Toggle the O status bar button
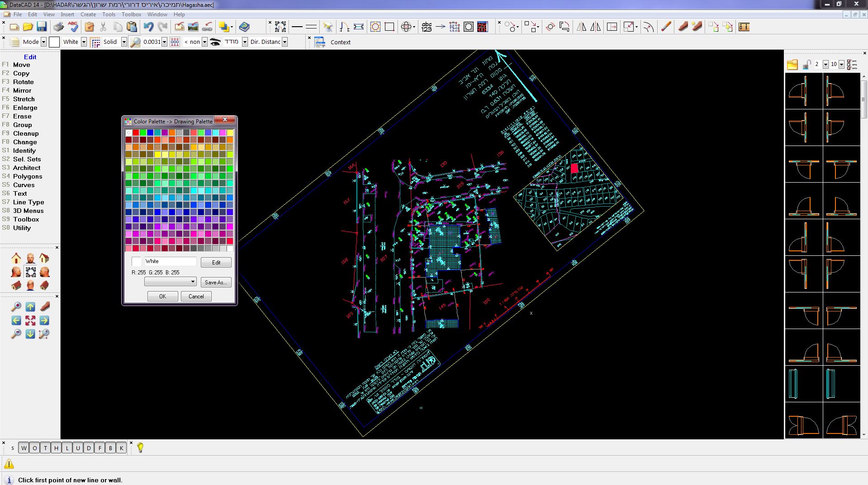The width and height of the screenshot is (868, 485). (x=34, y=448)
